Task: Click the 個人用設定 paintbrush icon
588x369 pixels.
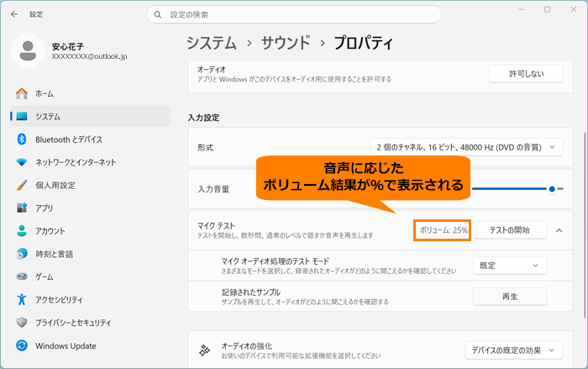Action: (x=22, y=185)
